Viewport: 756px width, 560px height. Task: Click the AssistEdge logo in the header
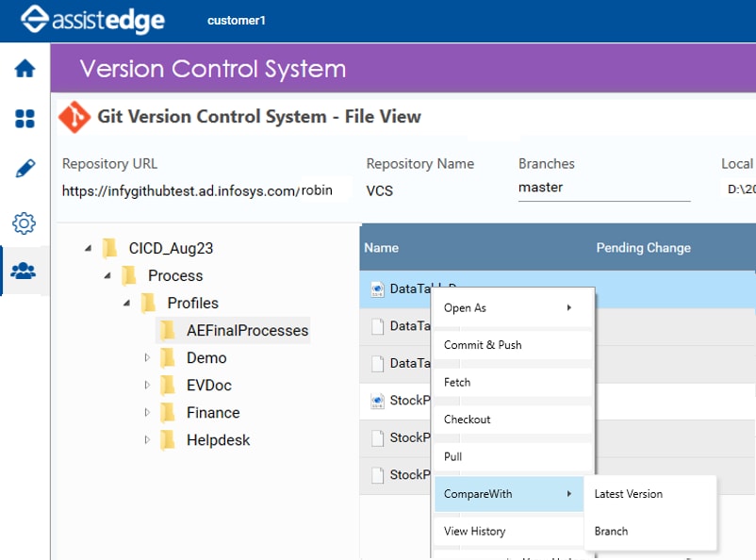coord(90,20)
